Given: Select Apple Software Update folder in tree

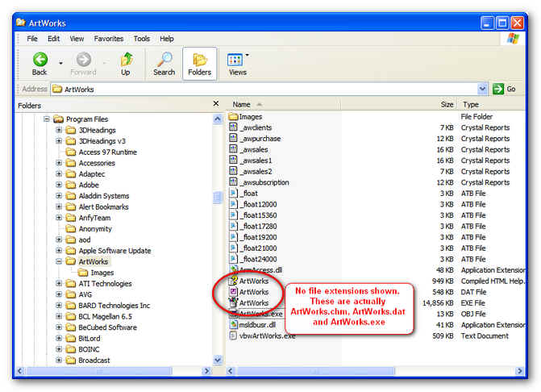Looking at the screenshot, I should 114,251.
